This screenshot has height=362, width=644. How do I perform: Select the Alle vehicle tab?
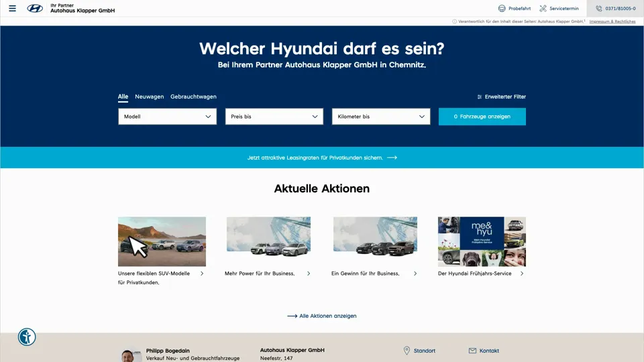(123, 97)
